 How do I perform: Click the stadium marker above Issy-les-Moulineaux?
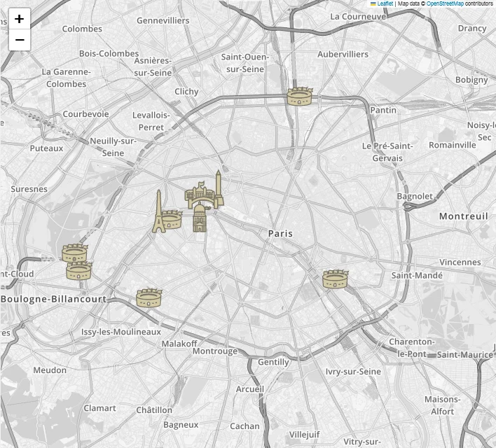[x=149, y=298]
